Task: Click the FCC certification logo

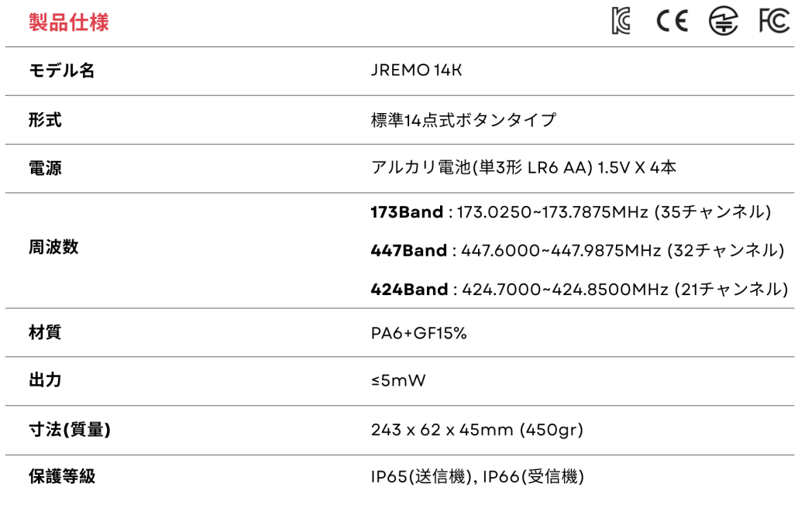Action: 774,22
